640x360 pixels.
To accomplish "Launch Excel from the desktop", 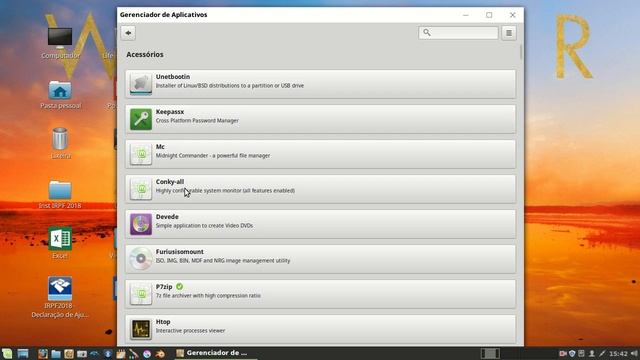I will [60, 243].
